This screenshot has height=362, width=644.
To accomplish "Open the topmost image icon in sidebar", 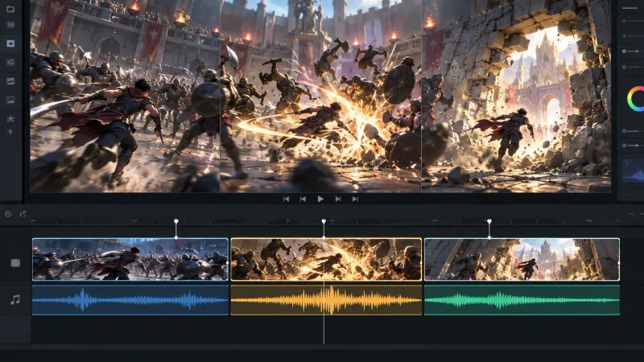I will coord(10,81).
